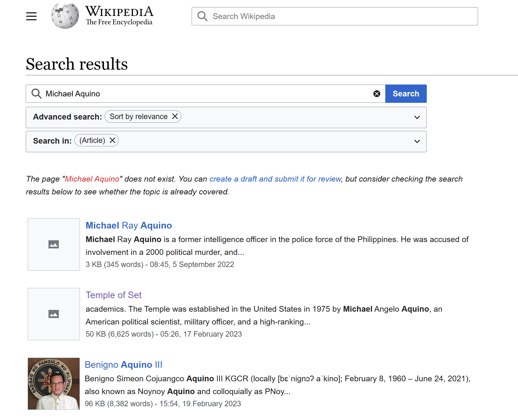Image resolution: width=518 pixels, height=420 pixels.
Task: Click placeholder thumbnail for Temple of Set
Action: click(x=54, y=314)
